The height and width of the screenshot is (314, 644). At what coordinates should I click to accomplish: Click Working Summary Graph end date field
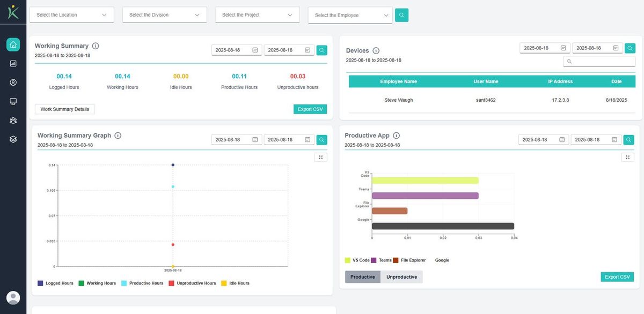(289, 140)
